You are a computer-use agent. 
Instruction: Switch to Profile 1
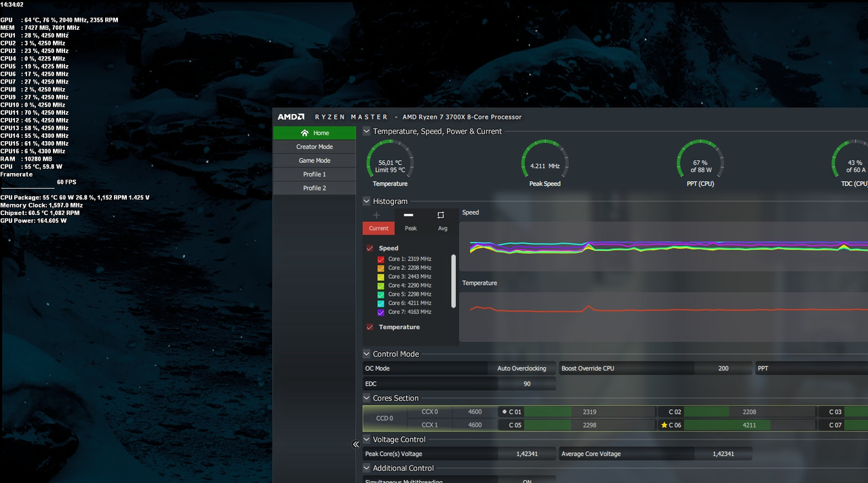click(x=315, y=174)
